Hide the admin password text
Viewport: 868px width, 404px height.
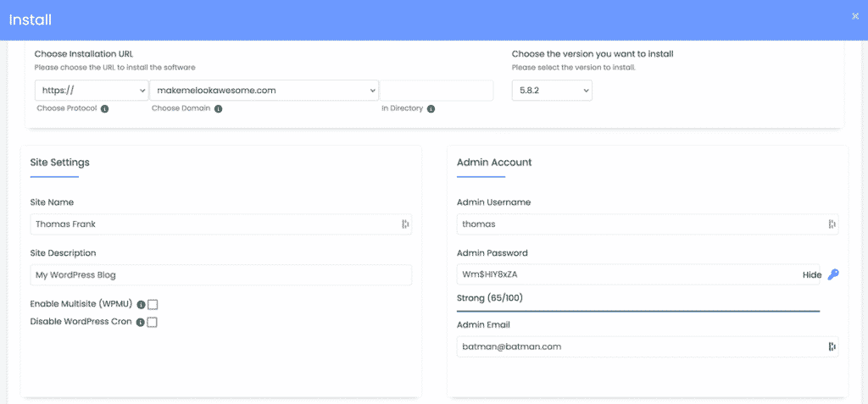(812, 275)
